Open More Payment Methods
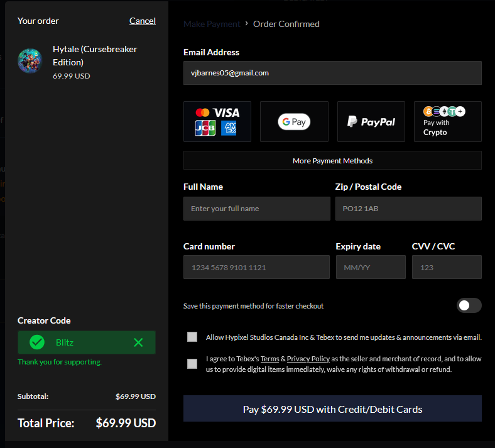495x448 pixels. tap(332, 160)
